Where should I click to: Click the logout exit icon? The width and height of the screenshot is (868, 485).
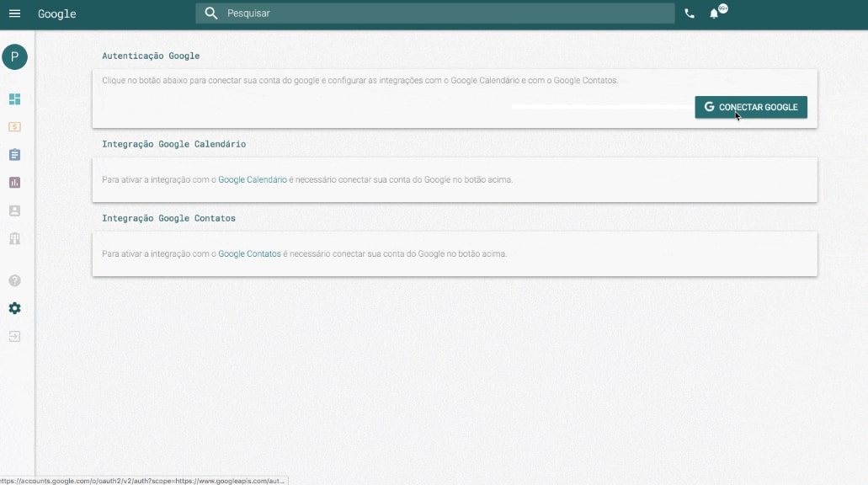15,336
